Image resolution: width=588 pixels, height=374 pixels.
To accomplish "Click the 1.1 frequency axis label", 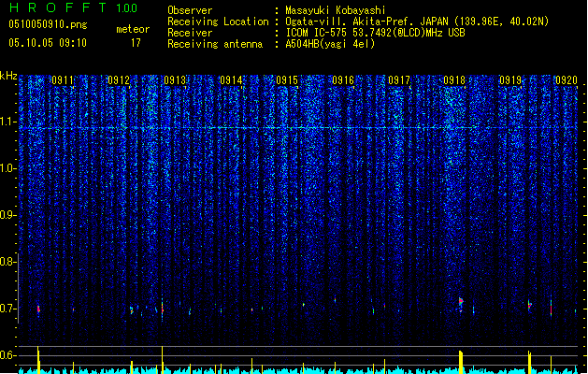I will pyautogui.click(x=8, y=122).
